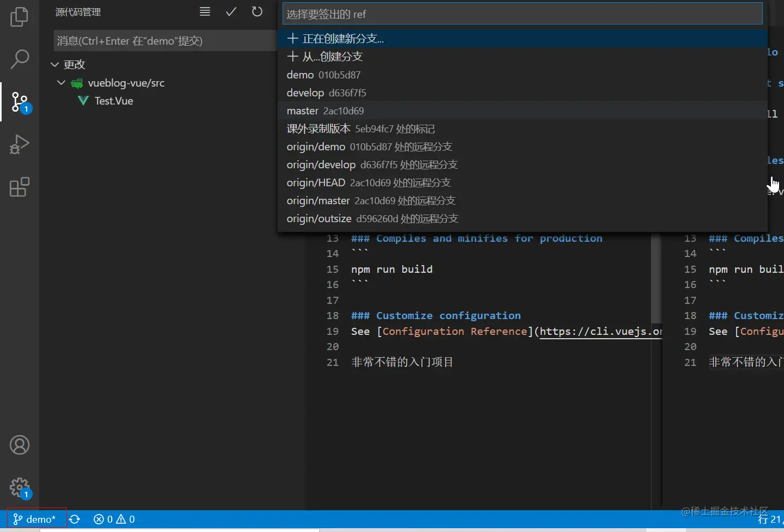The width and height of the screenshot is (784, 532).
Task: Click the vueblog-vue/src folder icon
Action: [x=77, y=83]
